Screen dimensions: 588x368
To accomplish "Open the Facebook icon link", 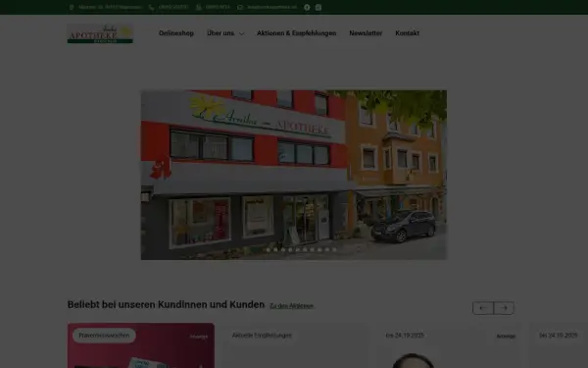I will (x=307, y=7).
